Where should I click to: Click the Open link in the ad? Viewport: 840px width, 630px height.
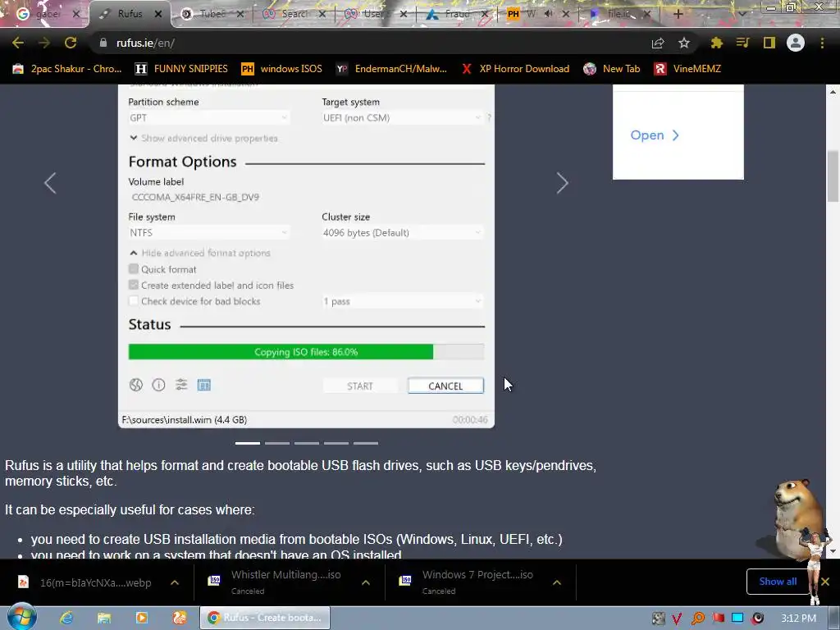point(655,135)
